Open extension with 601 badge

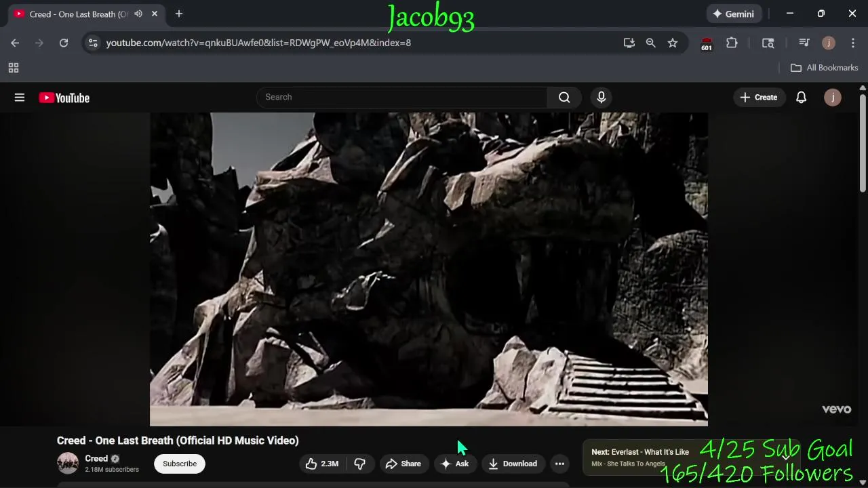707,43
